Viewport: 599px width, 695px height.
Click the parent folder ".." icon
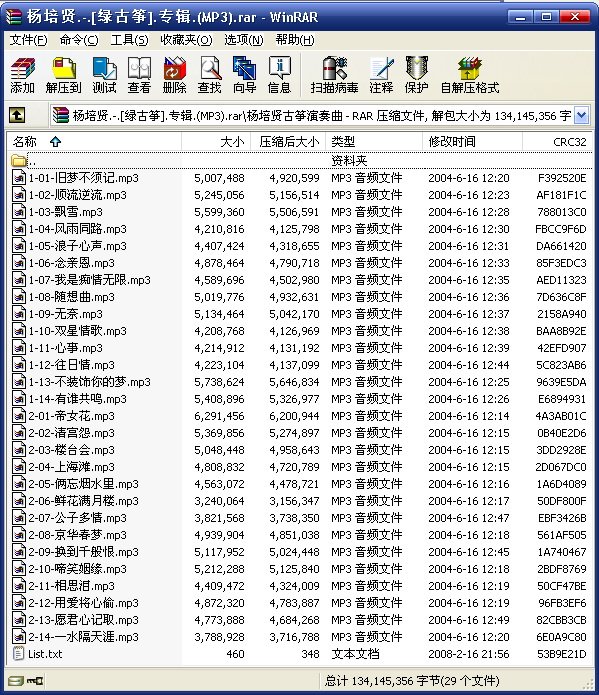coord(18,160)
